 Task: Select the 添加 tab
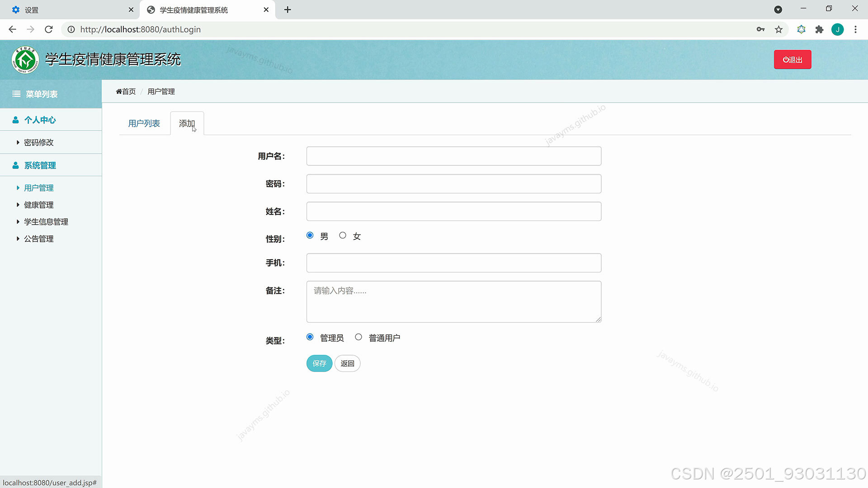(x=187, y=123)
